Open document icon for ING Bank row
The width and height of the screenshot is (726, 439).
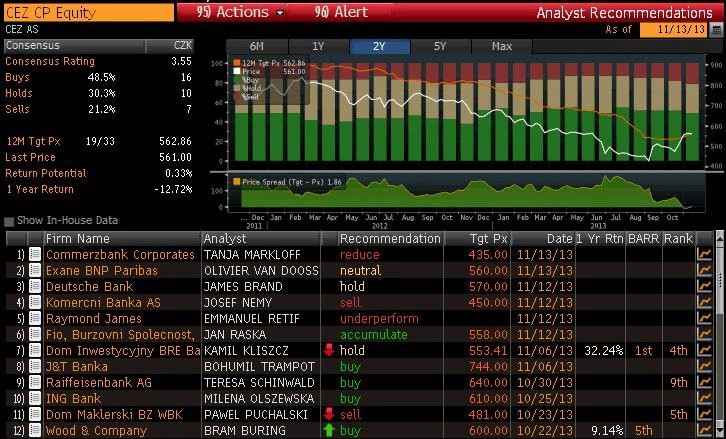35,398
